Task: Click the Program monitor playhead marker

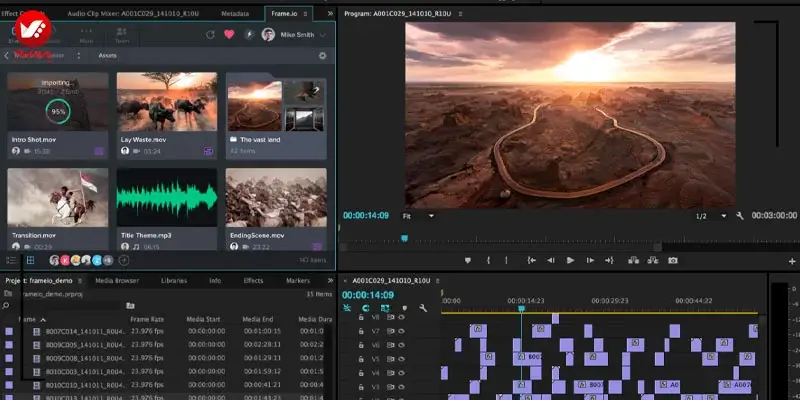Action: click(x=404, y=238)
